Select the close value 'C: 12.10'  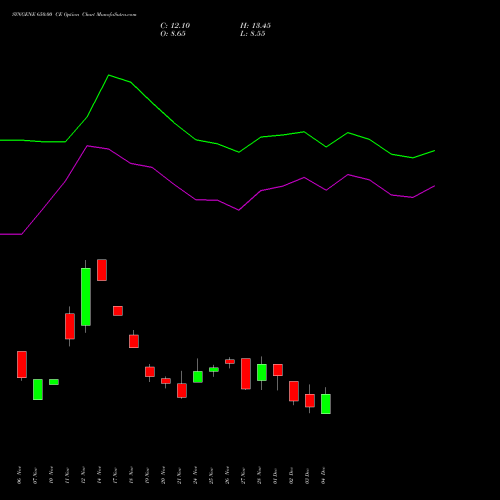click(x=175, y=26)
